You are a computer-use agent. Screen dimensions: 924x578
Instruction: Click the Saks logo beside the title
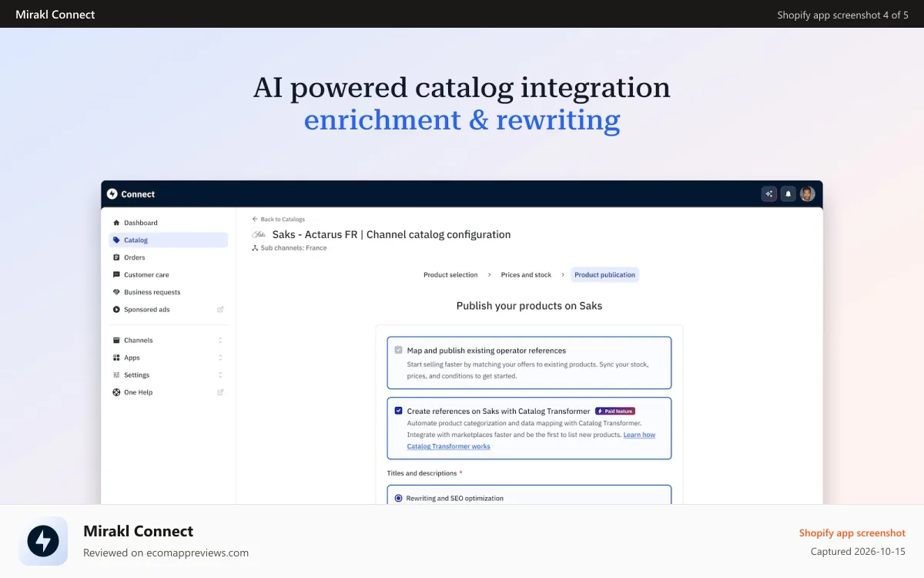click(x=259, y=234)
